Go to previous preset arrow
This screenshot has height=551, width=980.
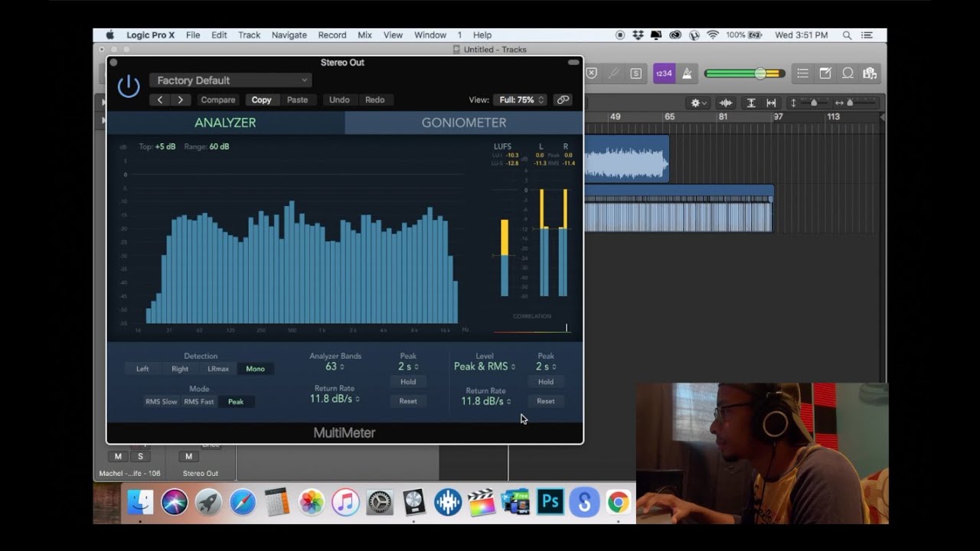pyautogui.click(x=160, y=99)
